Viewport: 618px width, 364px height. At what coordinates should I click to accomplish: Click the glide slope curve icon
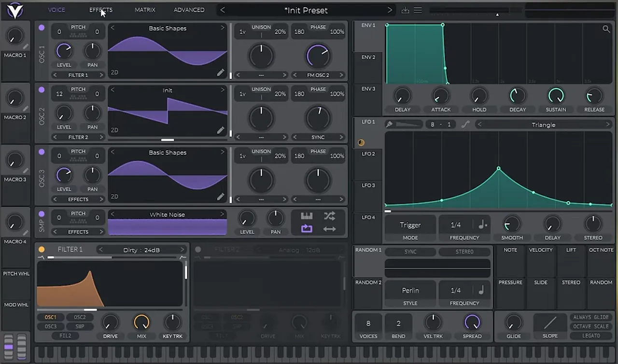(x=550, y=322)
